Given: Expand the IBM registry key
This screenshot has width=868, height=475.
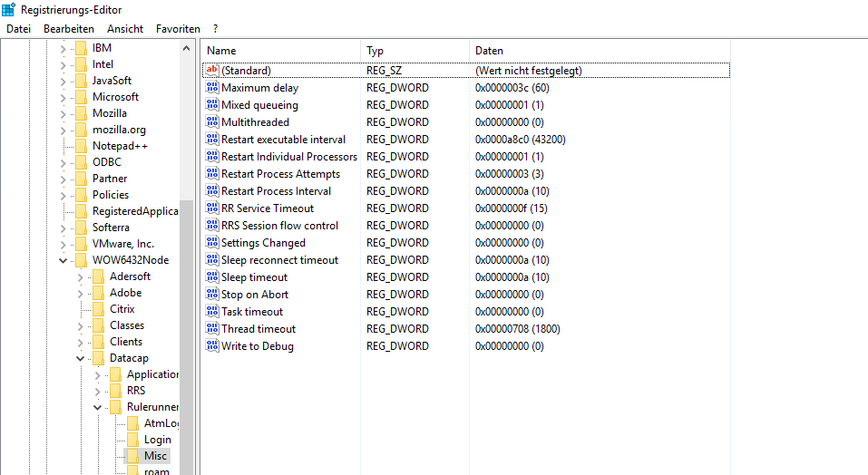Looking at the screenshot, I should point(63,49).
